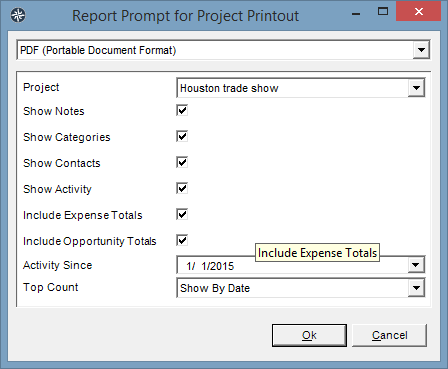Open the PDF output format dropdown

[x=421, y=50]
